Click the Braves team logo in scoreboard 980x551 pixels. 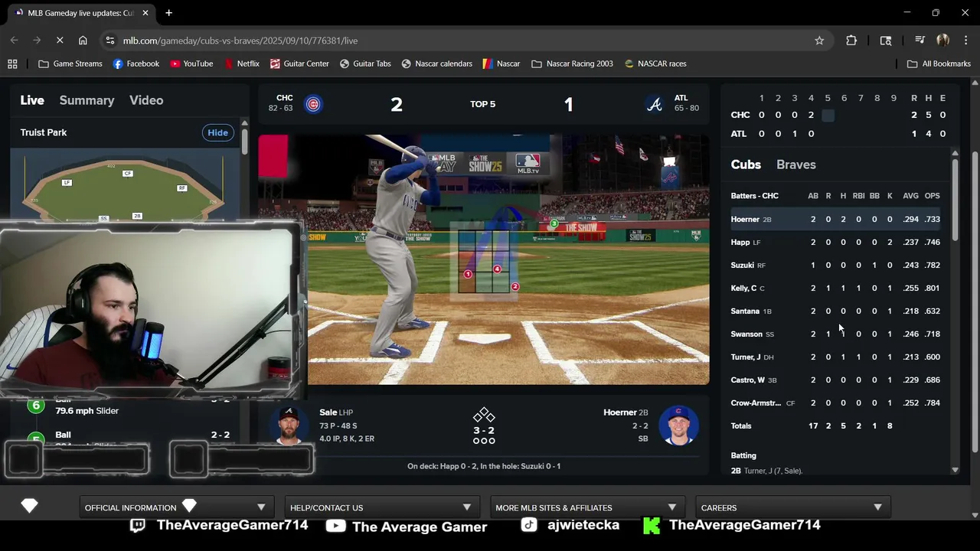pyautogui.click(x=655, y=104)
